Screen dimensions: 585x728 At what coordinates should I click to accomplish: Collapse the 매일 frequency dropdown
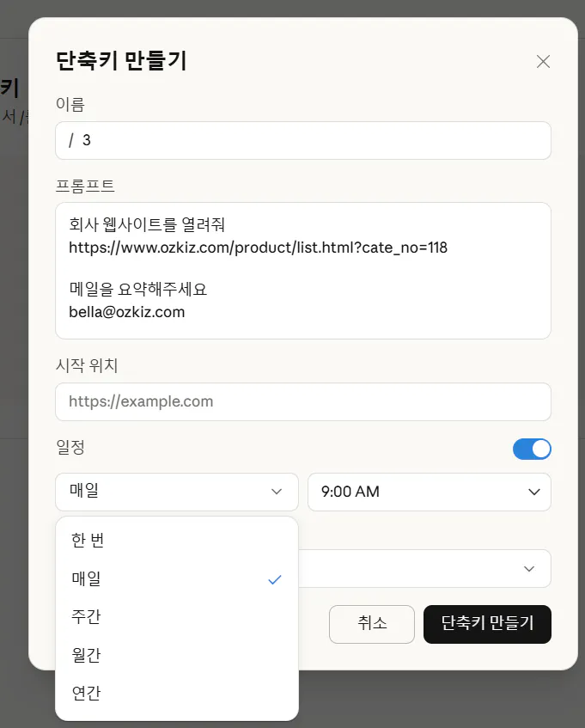pyautogui.click(x=176, y=492)
